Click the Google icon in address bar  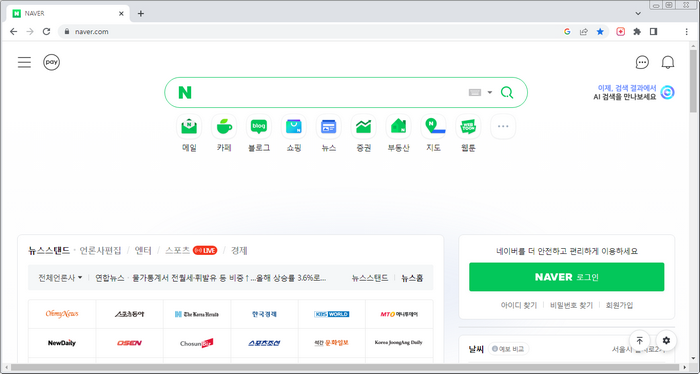[567, 32]
